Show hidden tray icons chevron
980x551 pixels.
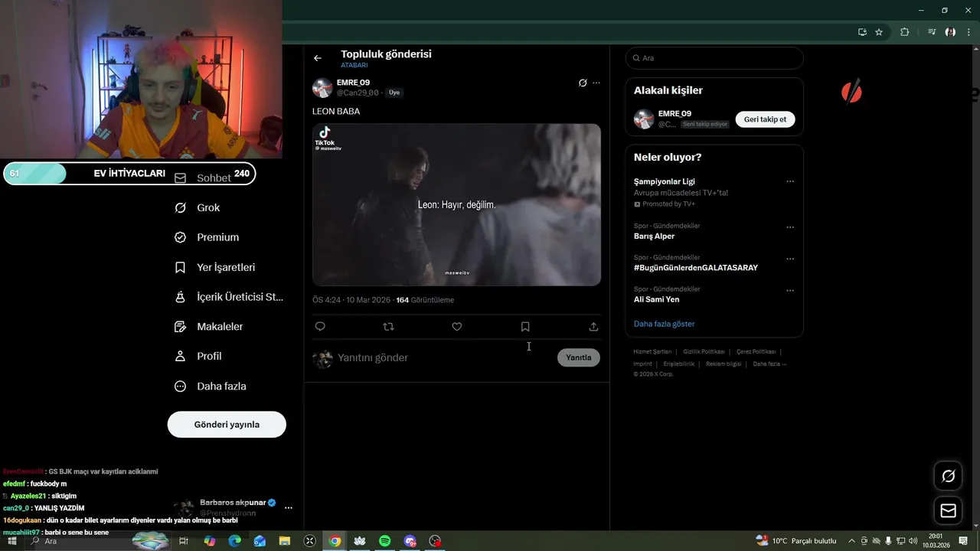pyautogui.click(x=852, y=541)
